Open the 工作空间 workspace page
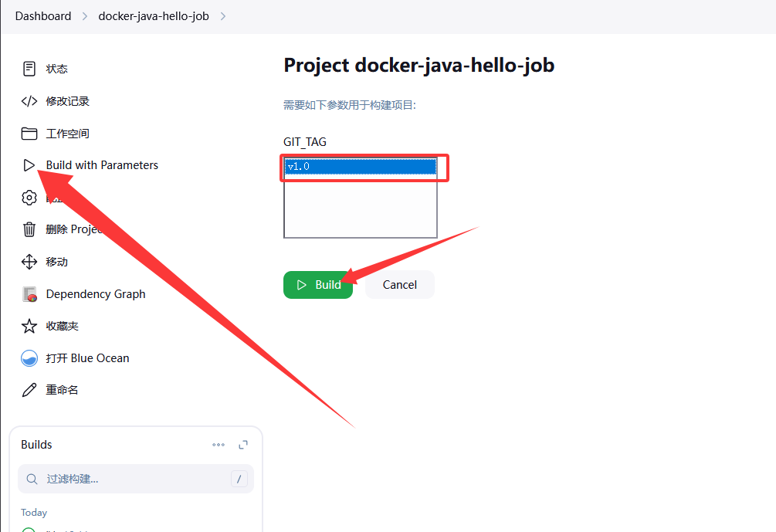 click(x=68, y=134)
